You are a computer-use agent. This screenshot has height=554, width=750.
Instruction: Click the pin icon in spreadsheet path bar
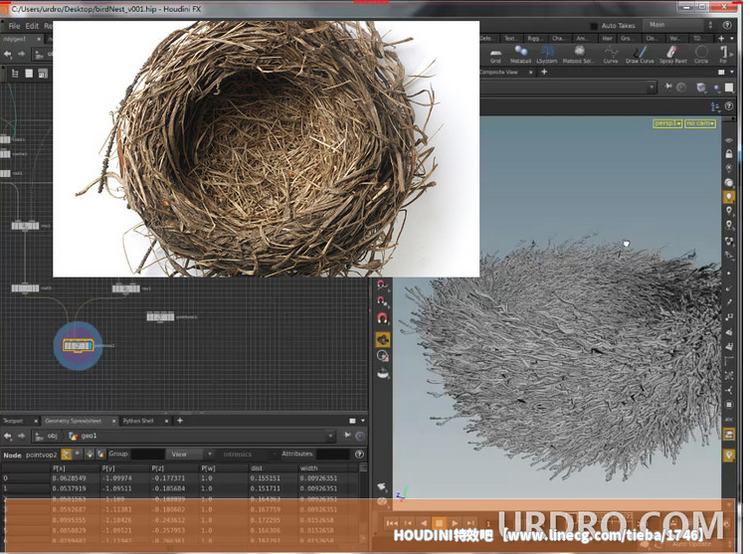(x=347, y=435)
